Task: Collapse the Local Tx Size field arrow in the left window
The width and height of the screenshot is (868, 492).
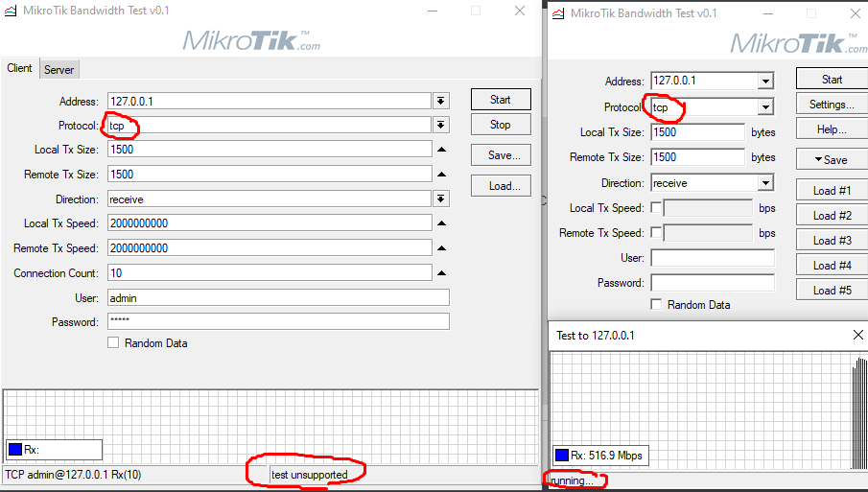Action: click(x=441, y=150)
